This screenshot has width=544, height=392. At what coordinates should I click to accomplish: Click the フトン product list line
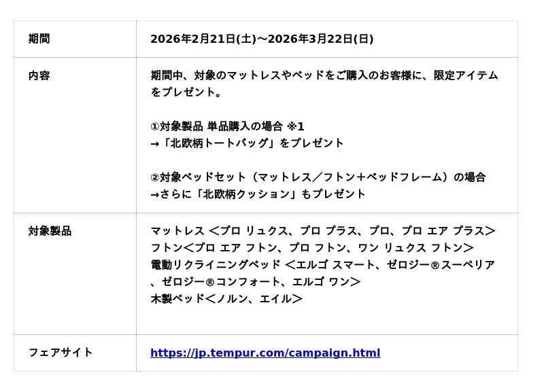[311, 249]
